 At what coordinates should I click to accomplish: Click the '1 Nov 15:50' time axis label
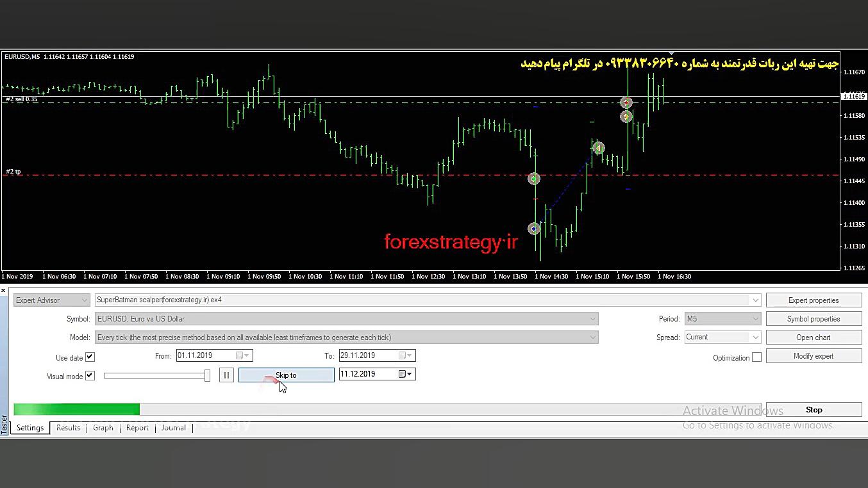(633, 277)
